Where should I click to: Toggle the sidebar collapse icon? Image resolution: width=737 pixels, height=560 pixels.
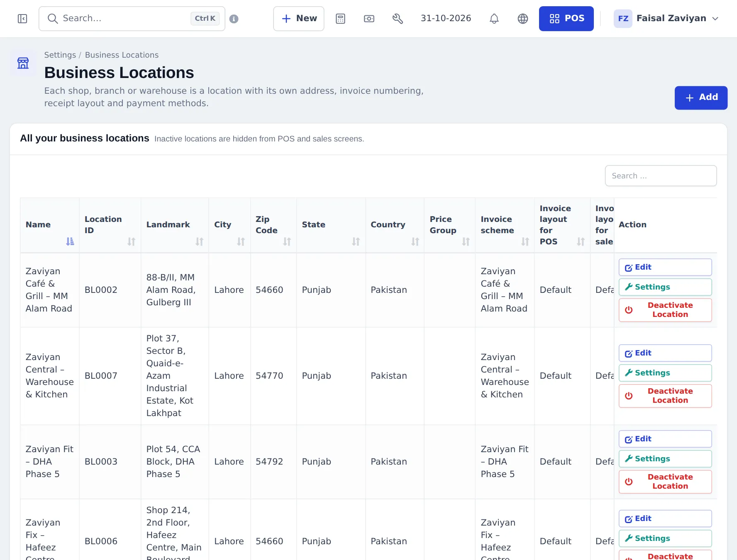(22, 19)
